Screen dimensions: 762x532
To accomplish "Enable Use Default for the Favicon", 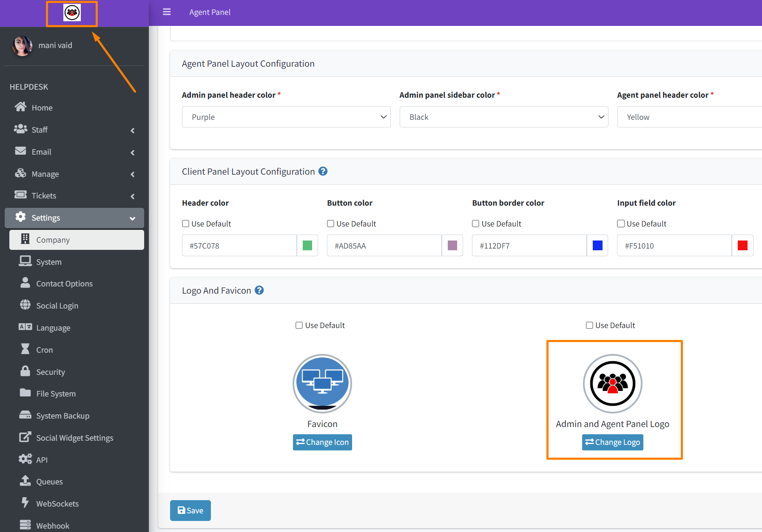I will 299,325.
